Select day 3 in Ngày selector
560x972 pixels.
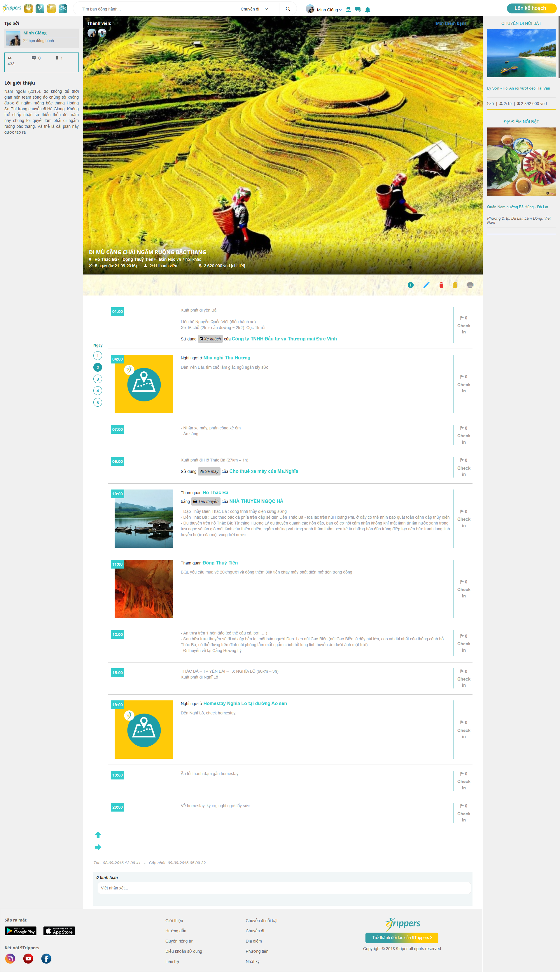pos(98,379)
